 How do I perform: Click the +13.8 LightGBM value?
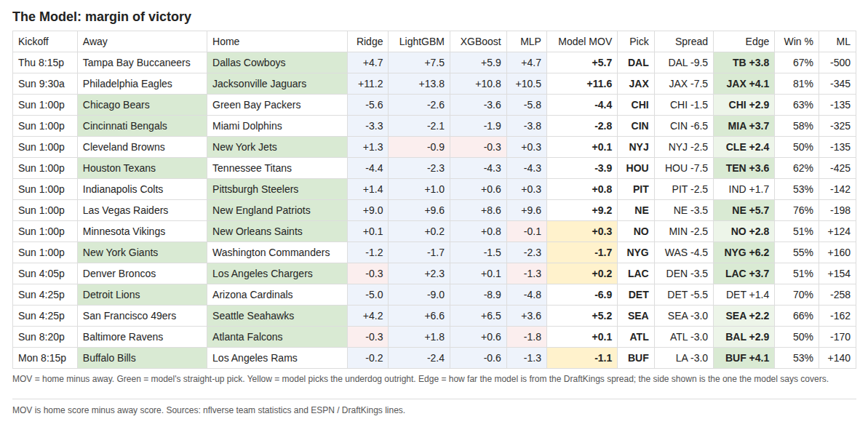pyautogui.click(x=419, y=84)
